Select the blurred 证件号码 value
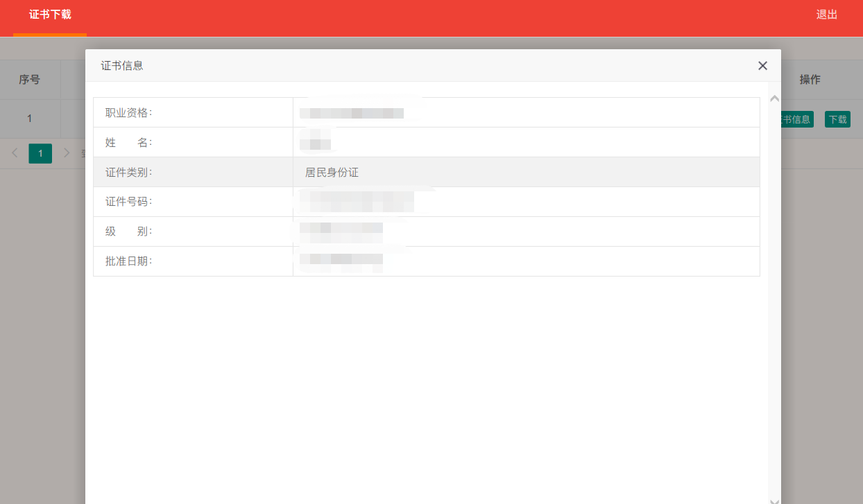 [x=357, y=202]
